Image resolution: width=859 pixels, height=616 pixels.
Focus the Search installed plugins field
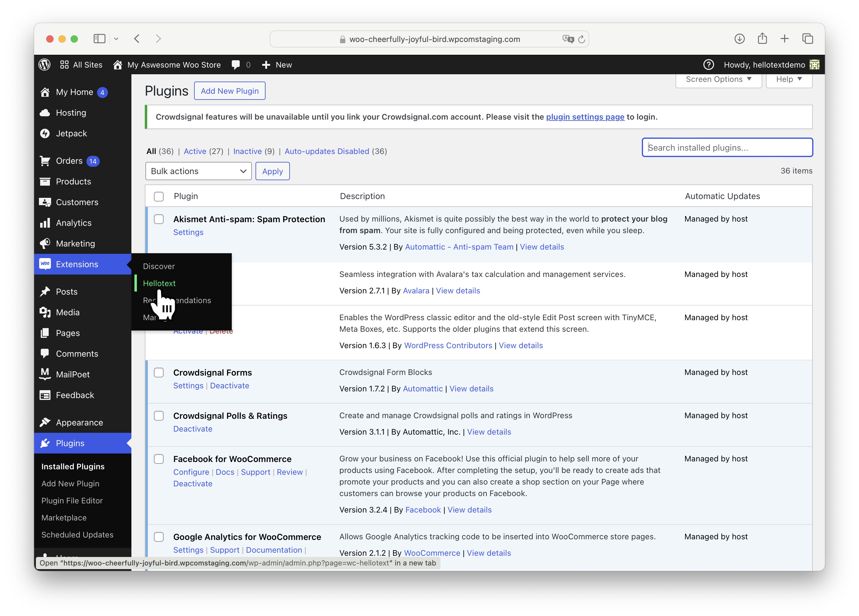[727, 148]
